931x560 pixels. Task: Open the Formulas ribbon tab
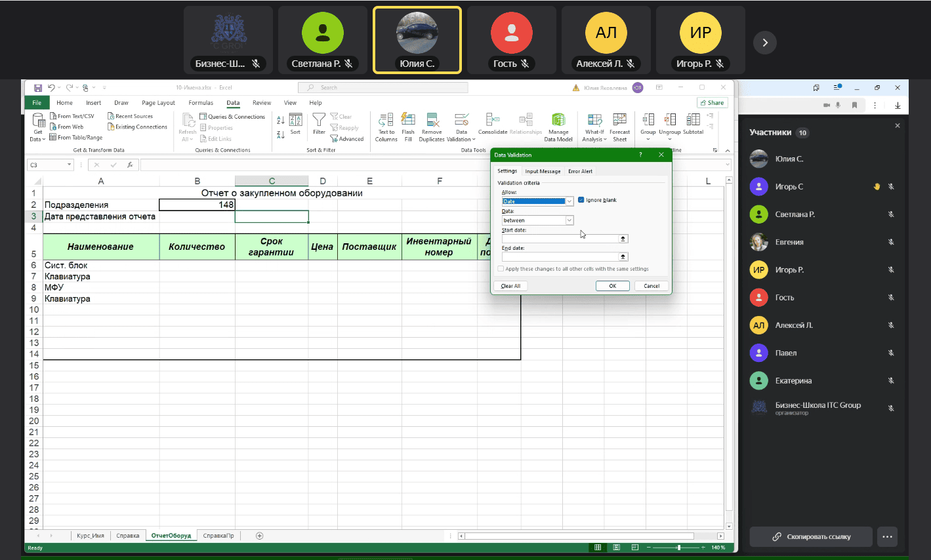point(201,103)
